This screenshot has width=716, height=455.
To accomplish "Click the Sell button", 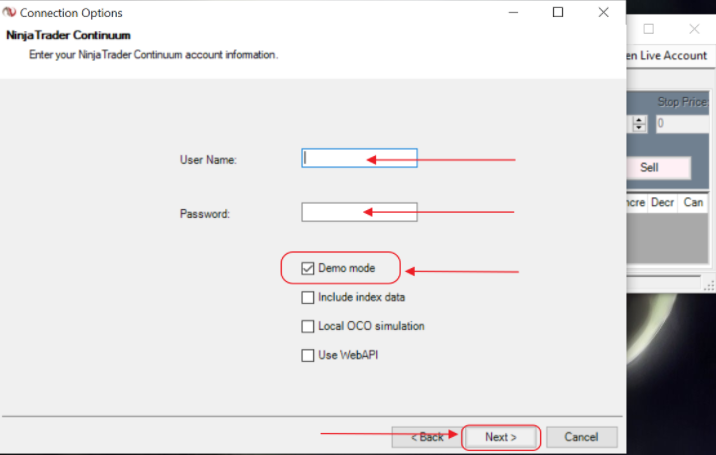I will tap(650, 167).
